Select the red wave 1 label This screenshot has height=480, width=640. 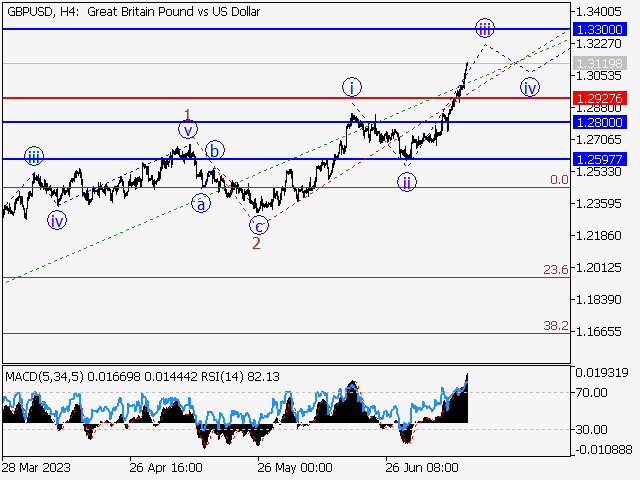(187, 115)
